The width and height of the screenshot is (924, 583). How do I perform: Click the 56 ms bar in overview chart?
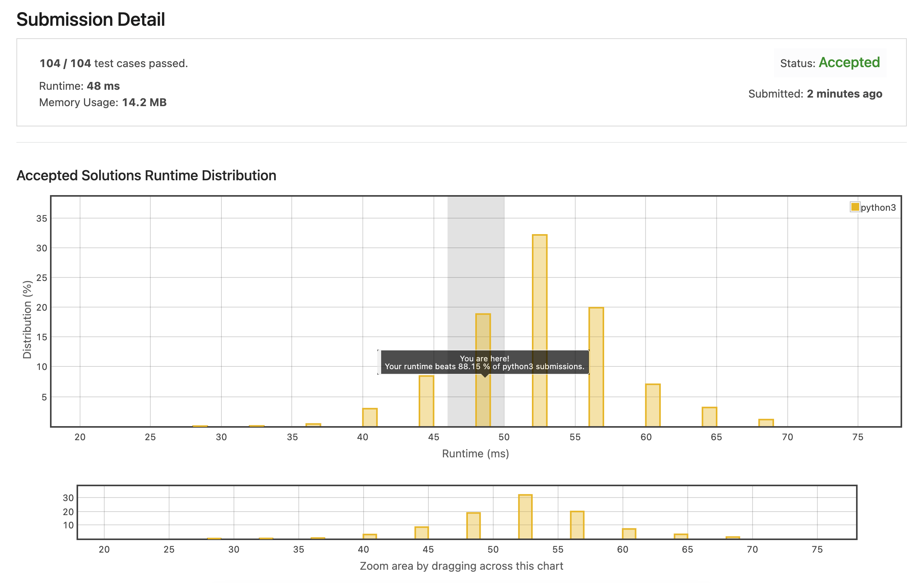coord(577,525)
